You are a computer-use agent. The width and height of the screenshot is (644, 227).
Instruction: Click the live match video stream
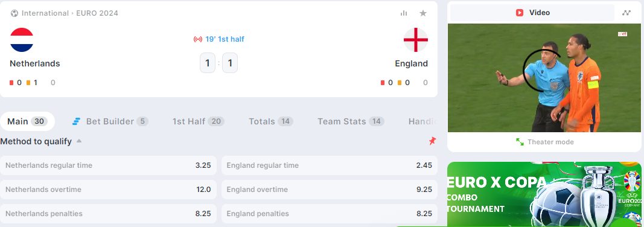544,78
